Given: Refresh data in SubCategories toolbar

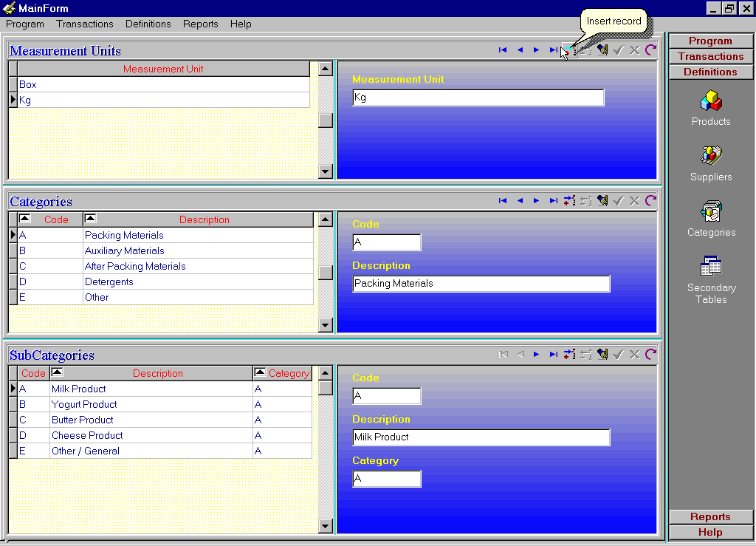Looking at the screenshot, I should [x=650, y=355].
